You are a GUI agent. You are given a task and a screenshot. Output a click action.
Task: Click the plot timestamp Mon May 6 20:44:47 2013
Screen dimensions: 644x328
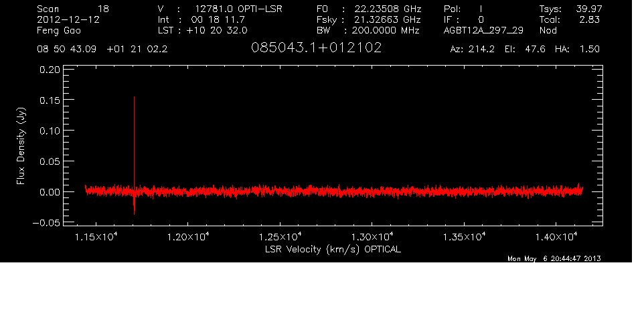[554, 258]
